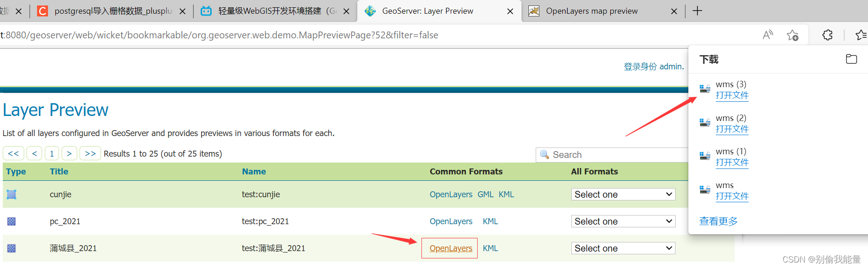
Task: Open file link under wms (3)
Action: click(x=732, y=95)
